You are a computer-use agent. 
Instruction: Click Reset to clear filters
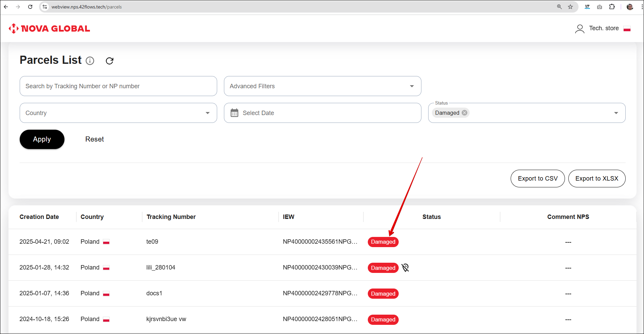pos(94,139)
